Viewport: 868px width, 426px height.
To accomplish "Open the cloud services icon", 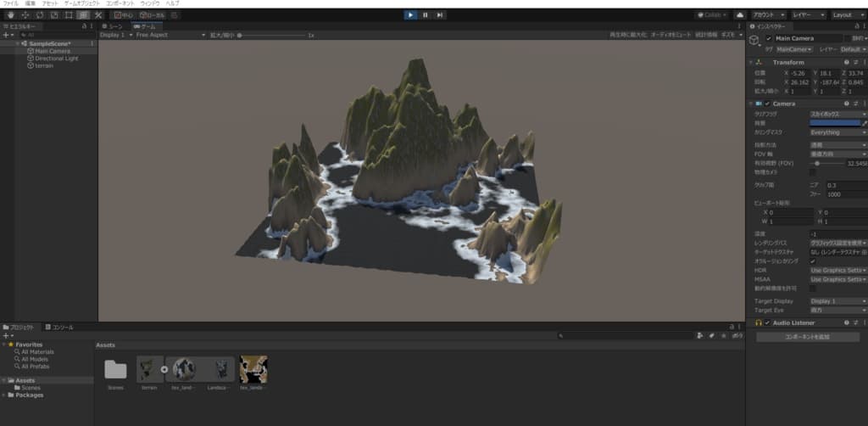I will tap(739, 15).
